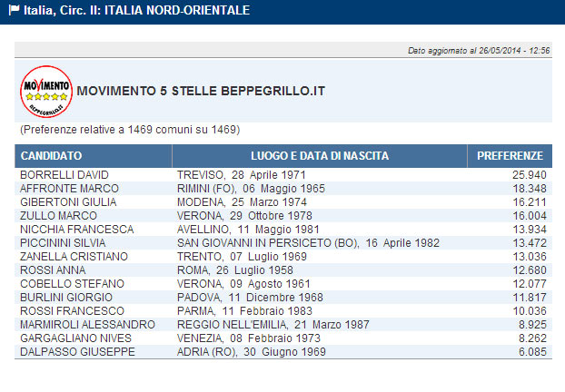This screenshot has width=565, height=392.
Task: Choose ROSSI ANNA from the table
Action: [53, 270]
